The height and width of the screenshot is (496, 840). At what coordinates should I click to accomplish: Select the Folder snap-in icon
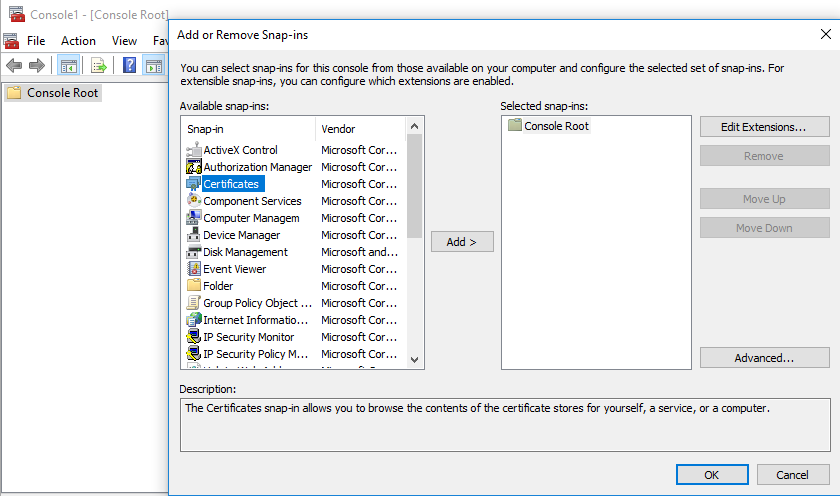click(x=193, y=285)
